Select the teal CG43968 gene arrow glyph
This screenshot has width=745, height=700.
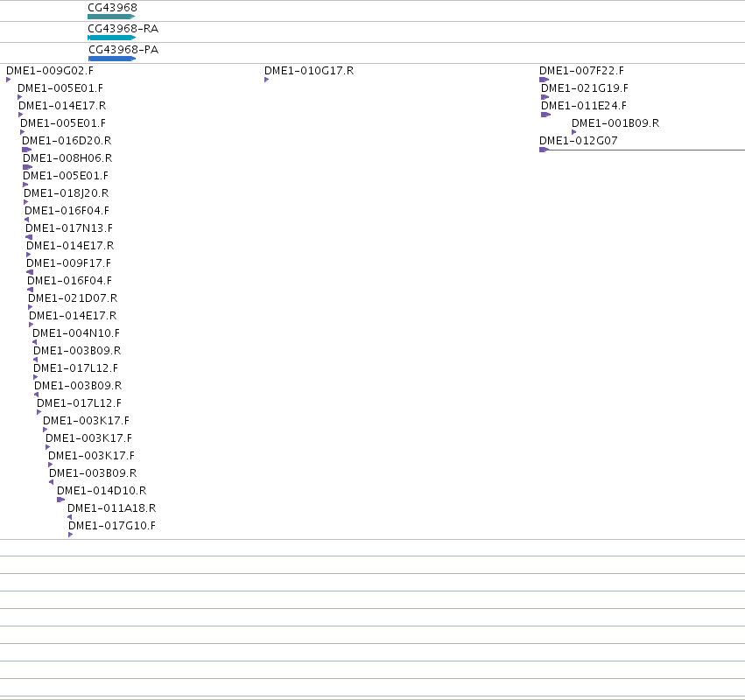pyautogui.click(x=112, y=17)
